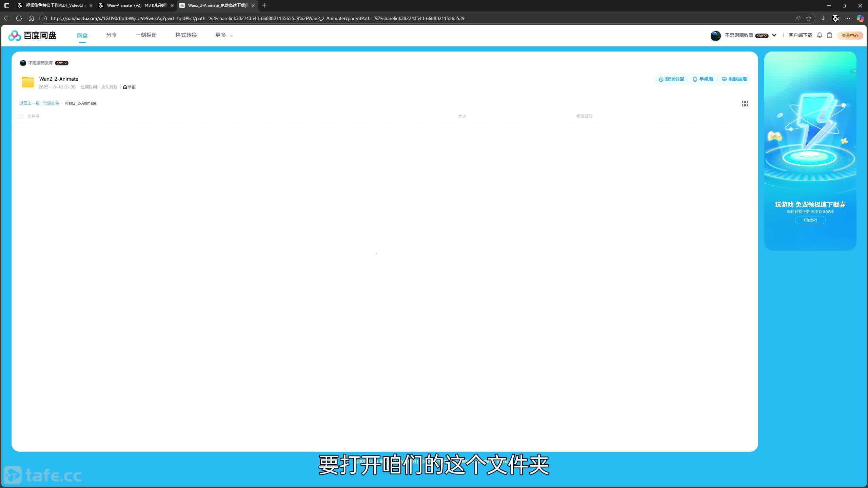Switch to grid view icon
The width and height of the screenshot is (868, 488).
[745, 103]
